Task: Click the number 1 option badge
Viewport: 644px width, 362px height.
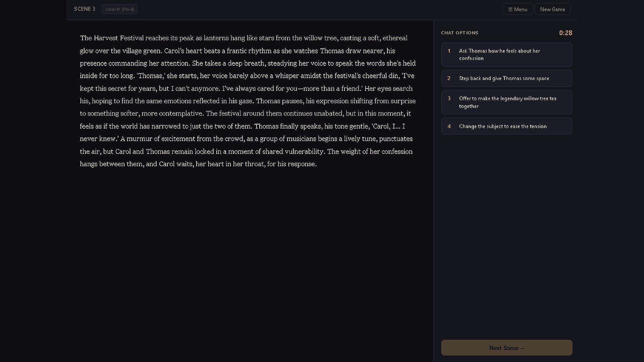Action: 449,51
